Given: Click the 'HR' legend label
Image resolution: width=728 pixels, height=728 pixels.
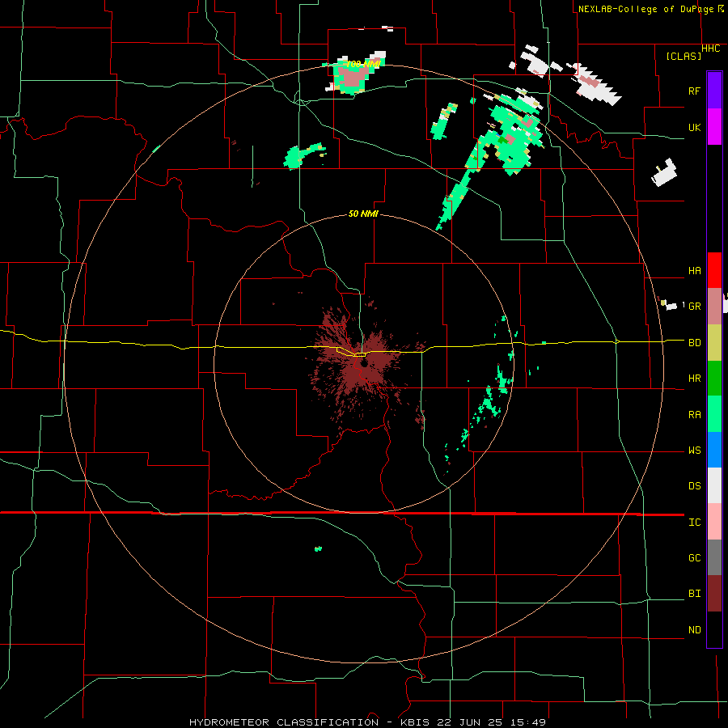Looking at the screenshot, I should pos(694,379).
